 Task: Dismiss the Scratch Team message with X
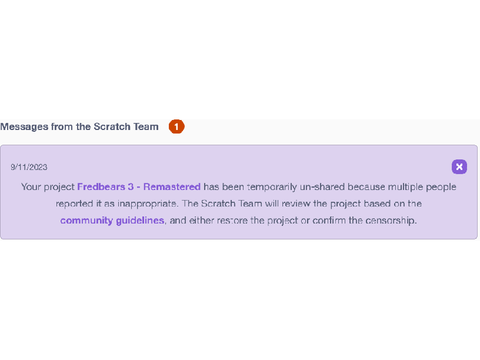[x=459, y=167]
